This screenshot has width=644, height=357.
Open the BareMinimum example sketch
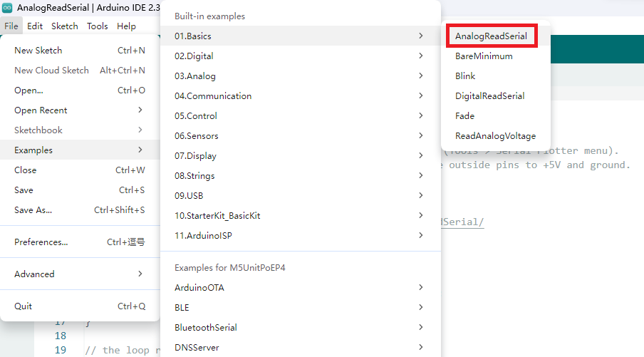484,56
